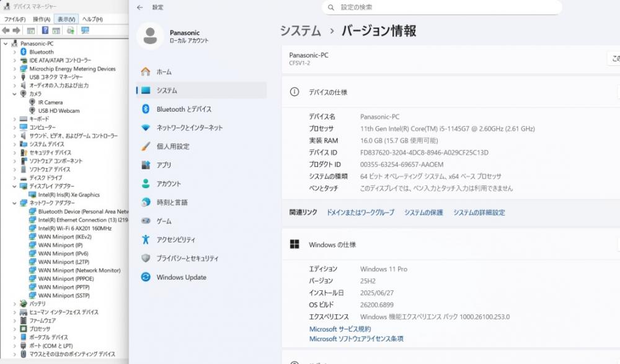Screen dimensions: 620x364
Task: Click the Settings search field
Action: coord(441,7)
